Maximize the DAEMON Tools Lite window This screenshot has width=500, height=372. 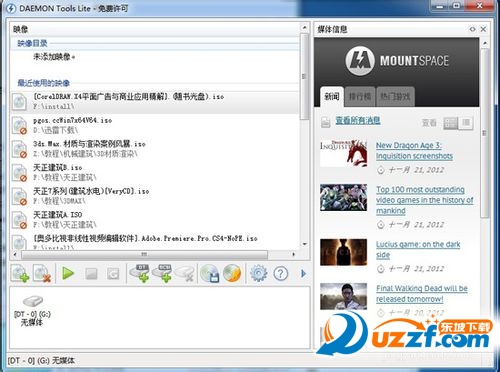pos(457,5)
